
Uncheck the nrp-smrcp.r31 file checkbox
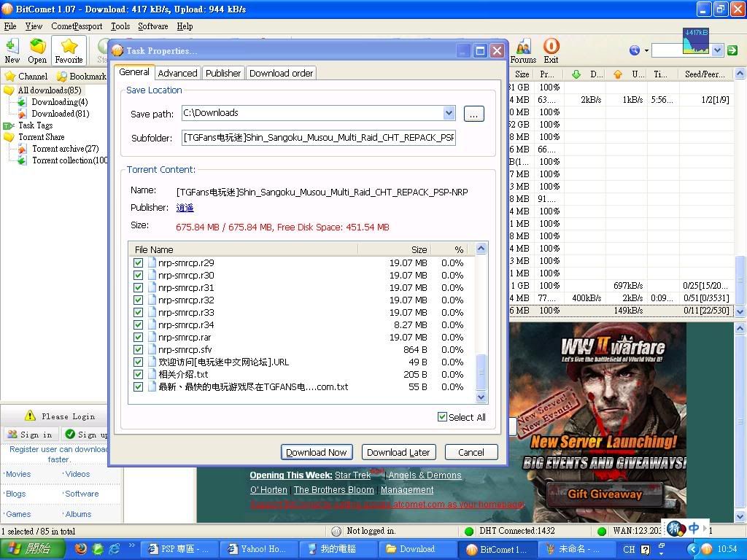click(x=138, y=287)
